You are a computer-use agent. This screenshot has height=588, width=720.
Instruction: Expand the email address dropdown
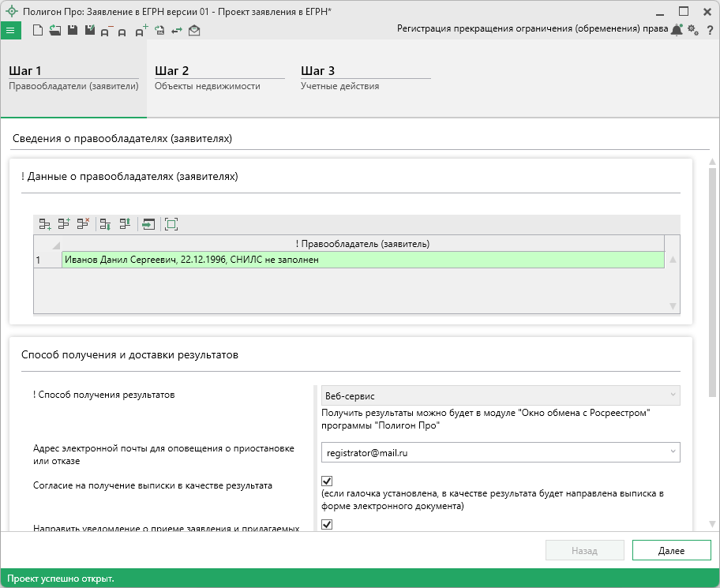[672, 451]
